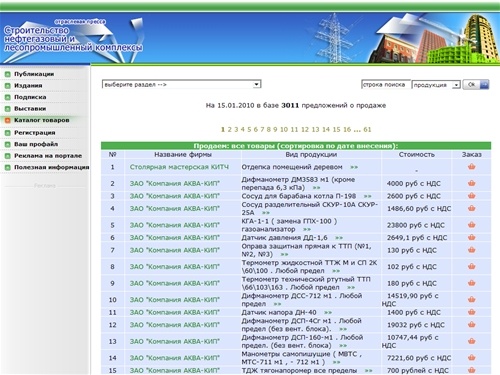Screen dimensions: 500x375
Task: Add Сосуд для барабана котла to order basket
Action: coord(471,196)
